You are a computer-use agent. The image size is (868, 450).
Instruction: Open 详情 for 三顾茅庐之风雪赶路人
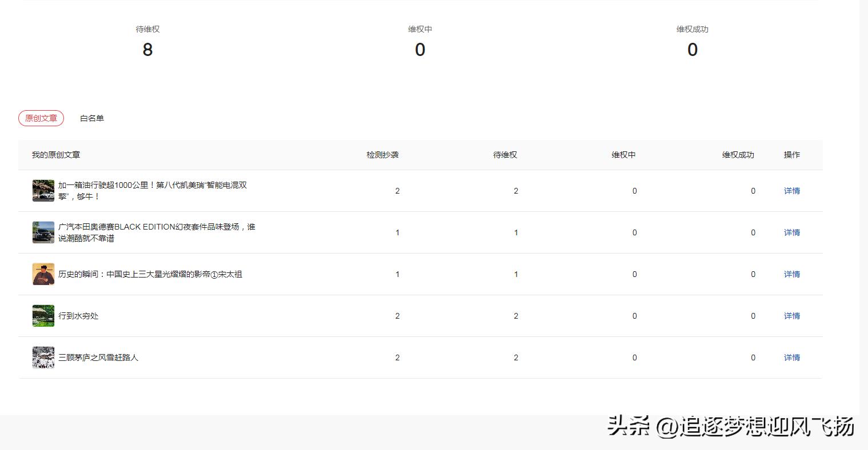(x=791, y=357)
